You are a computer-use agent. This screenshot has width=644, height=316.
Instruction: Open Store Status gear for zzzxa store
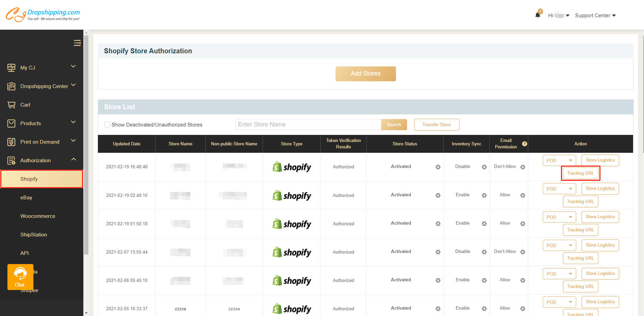coord(438,309)
